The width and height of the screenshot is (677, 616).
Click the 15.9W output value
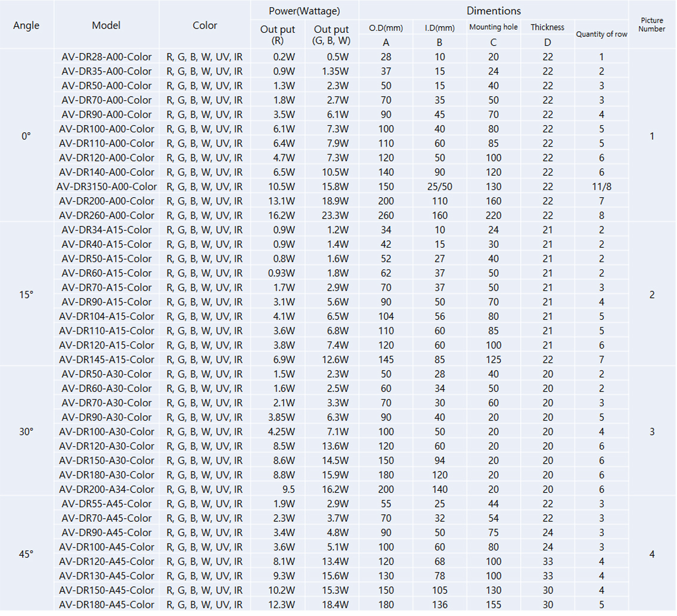point(336,475)
